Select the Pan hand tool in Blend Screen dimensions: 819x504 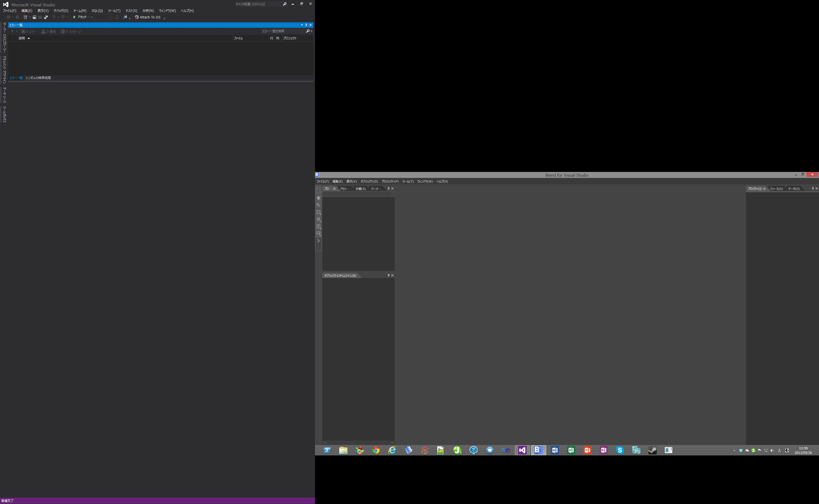click(x=319, y=198)
